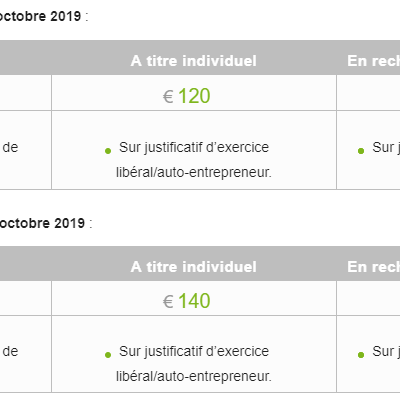The height and width of the screenshot is (409, 400).
Task: Click 'Sur justificatif d'exercice' text below 120
Action: click(x=194, y=147)
